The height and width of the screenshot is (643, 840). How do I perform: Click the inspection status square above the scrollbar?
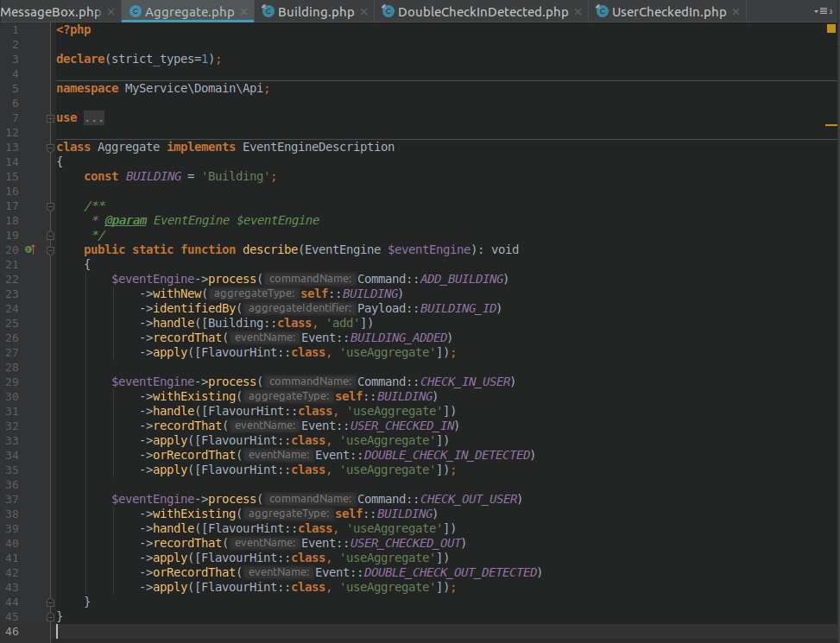tap(831, 28)
